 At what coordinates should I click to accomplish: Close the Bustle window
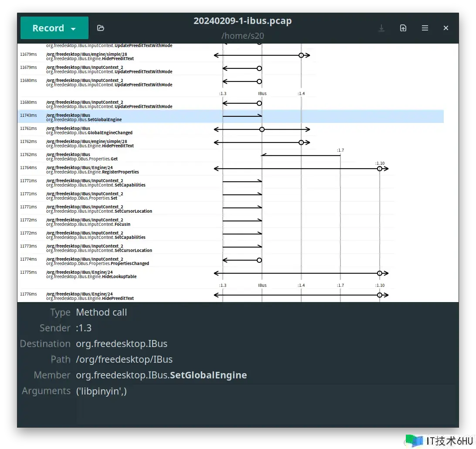point(446,28)
